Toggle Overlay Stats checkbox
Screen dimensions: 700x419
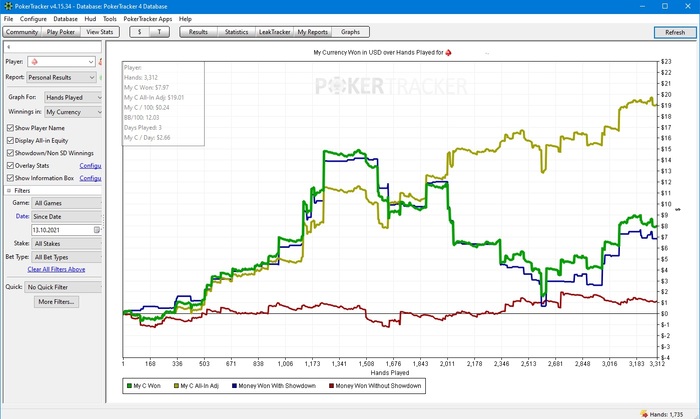tap(10, 165)
